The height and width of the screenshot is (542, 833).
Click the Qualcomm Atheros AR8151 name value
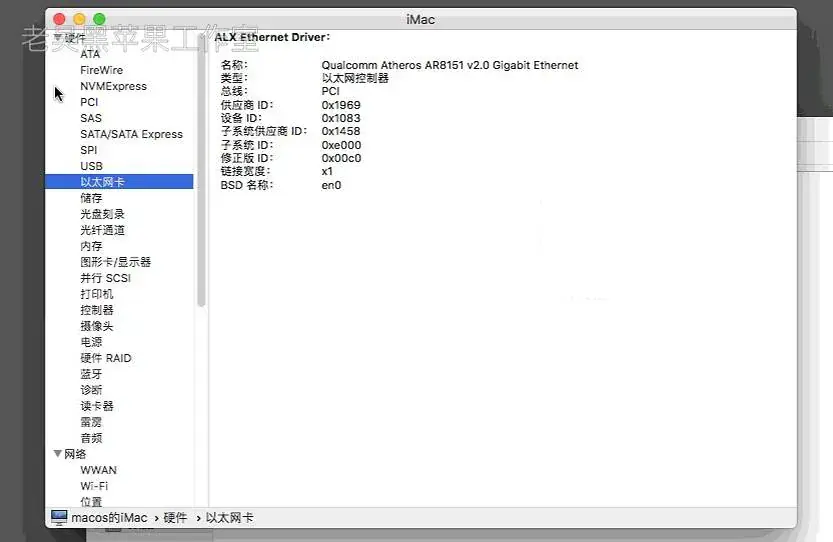coord(449,65)
